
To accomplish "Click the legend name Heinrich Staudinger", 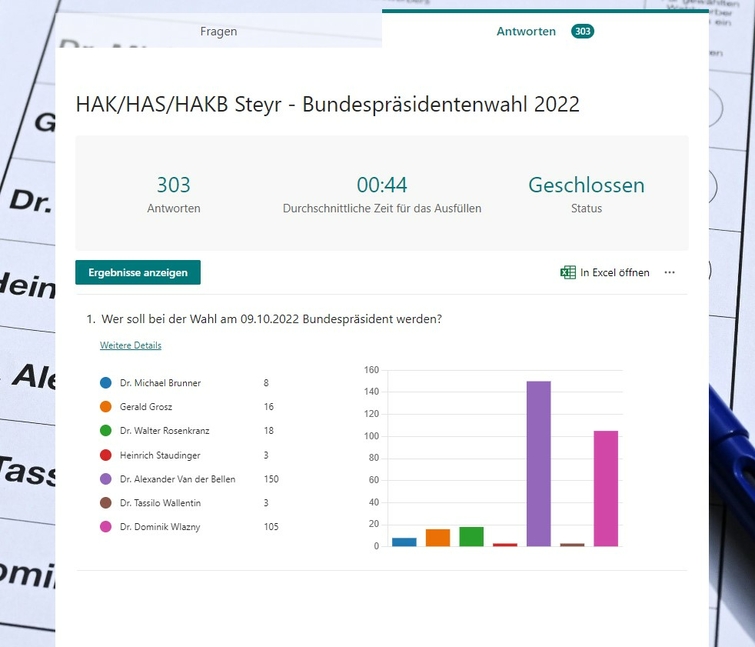I will point(160,455).
